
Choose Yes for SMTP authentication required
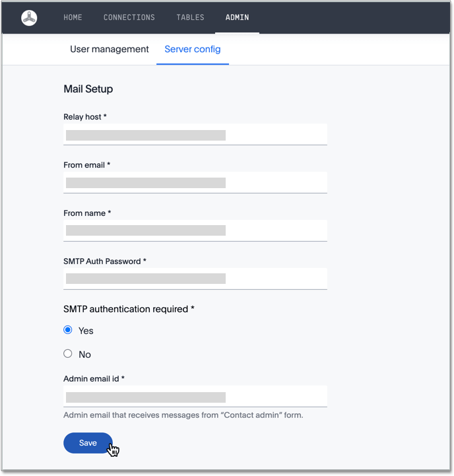68,330
